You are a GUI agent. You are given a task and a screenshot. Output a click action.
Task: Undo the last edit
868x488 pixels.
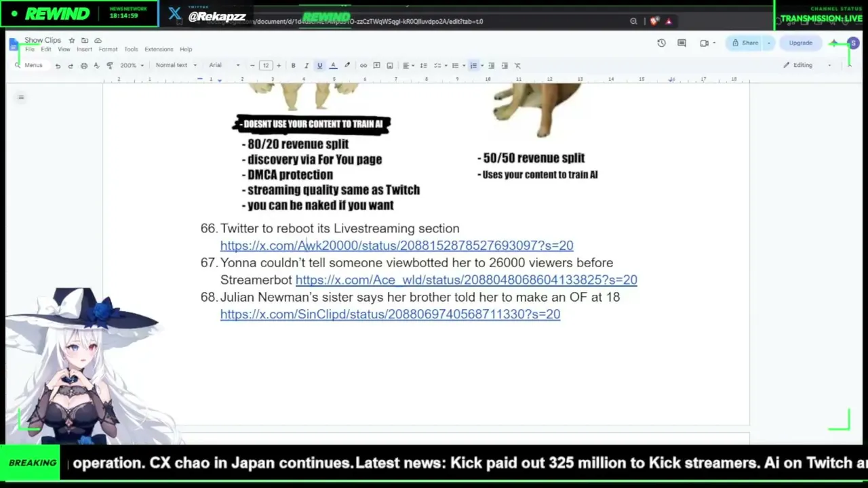(58, 66)
